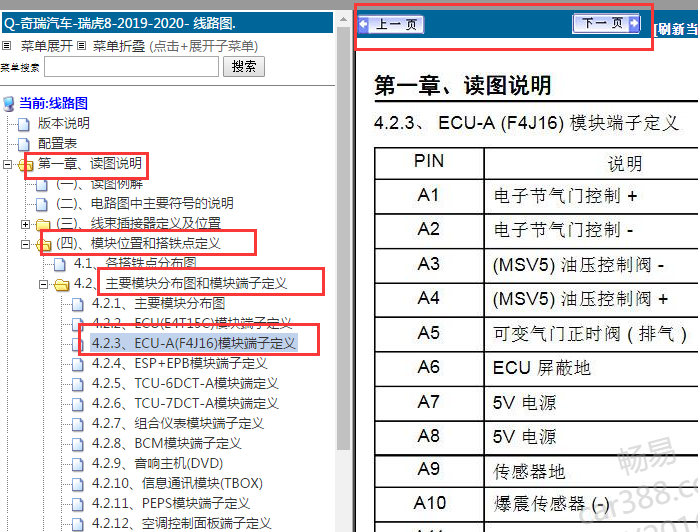Click table cell ECU 屏蔽地 in row A6

591,369
